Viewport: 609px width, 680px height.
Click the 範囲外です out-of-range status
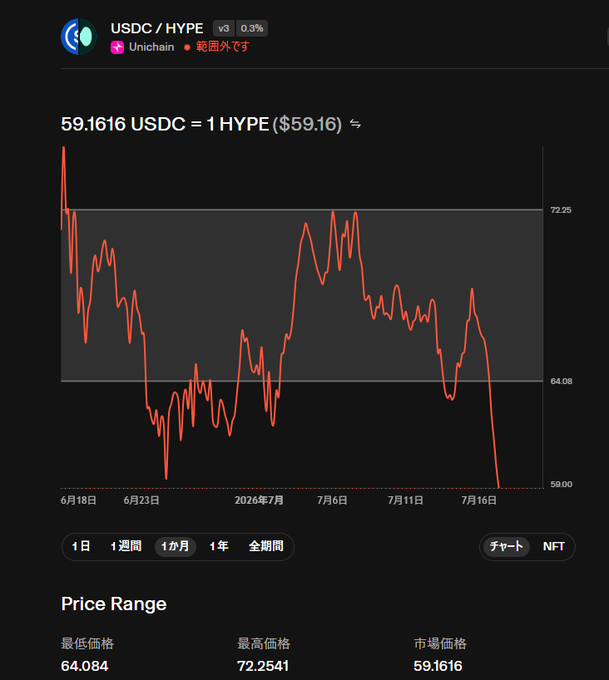point(223,47)
